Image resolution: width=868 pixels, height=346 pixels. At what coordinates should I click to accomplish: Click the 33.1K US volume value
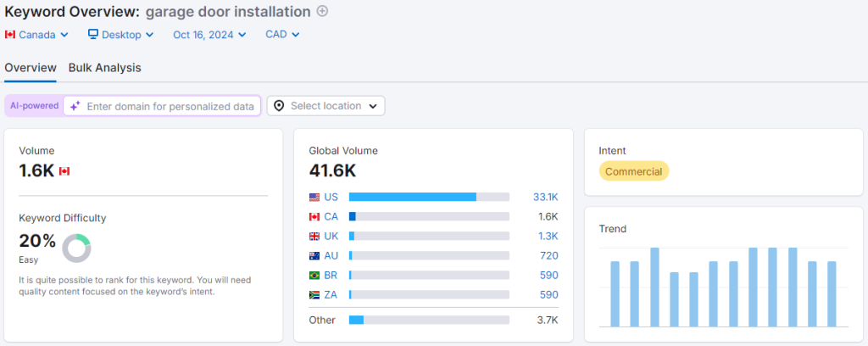tap(545, 197)
